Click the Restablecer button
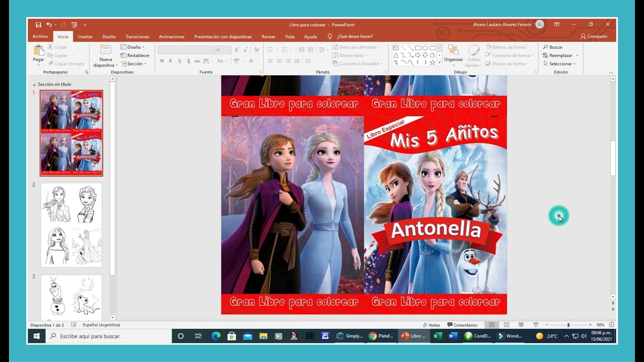Viewport: 644px width, 362px height. point(135,55)
